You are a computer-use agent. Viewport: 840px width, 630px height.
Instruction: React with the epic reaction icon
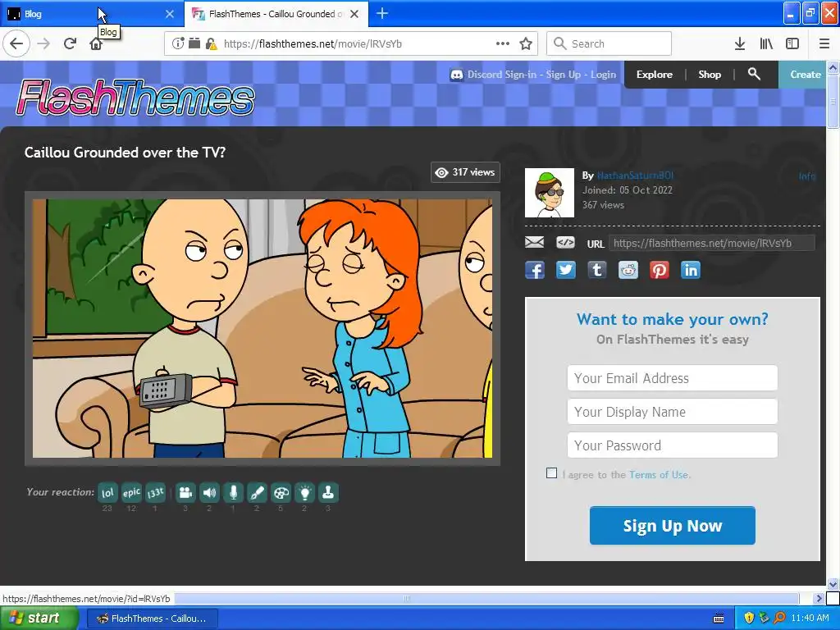(x=131, y=493)
